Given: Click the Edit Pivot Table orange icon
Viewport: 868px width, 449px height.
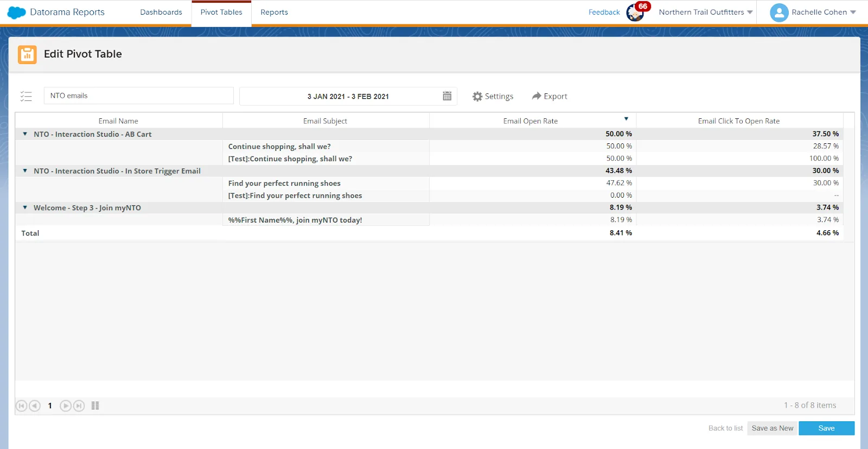Looking at the screenshot, I should tap(27, 54).
